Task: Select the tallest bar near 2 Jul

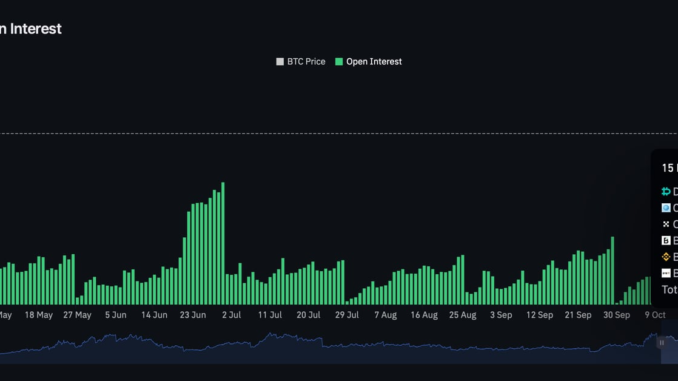Action: [223, 243]
